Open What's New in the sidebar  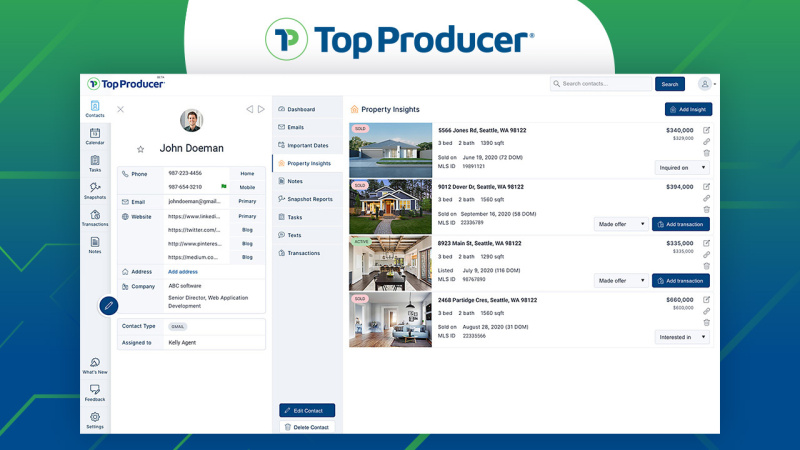95,366
